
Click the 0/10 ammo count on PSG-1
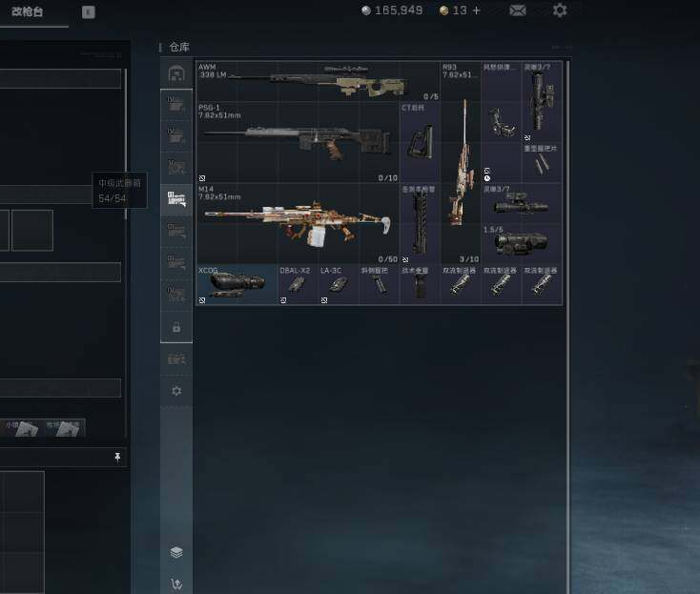(x=387, y=178)
